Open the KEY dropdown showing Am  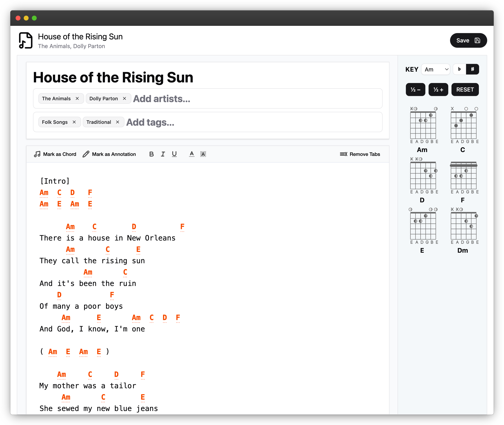click(436, 69)
